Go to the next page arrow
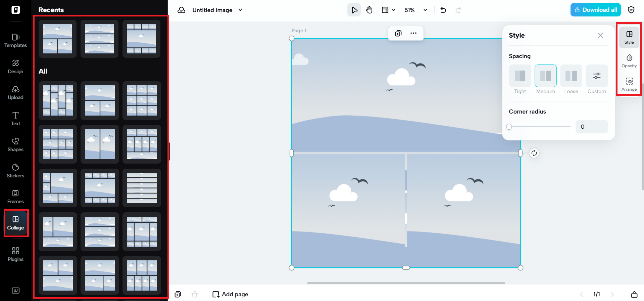 [x=612, y=294]
